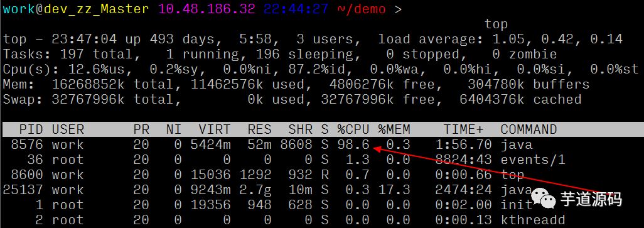Click the init command name
Viewport: 644px width, 228px height.
(x=517, y=205)
